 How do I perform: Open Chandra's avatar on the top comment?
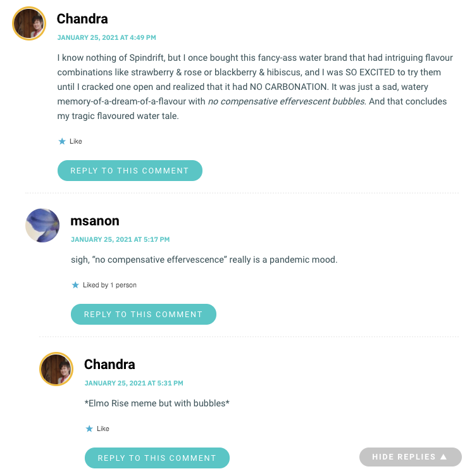coord(29,23)
